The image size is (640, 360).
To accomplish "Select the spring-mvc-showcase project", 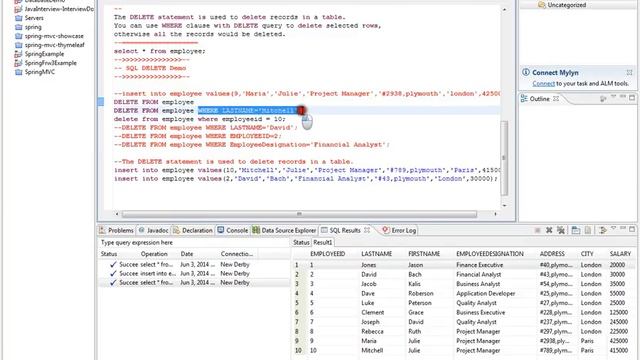I will (49, 36).
